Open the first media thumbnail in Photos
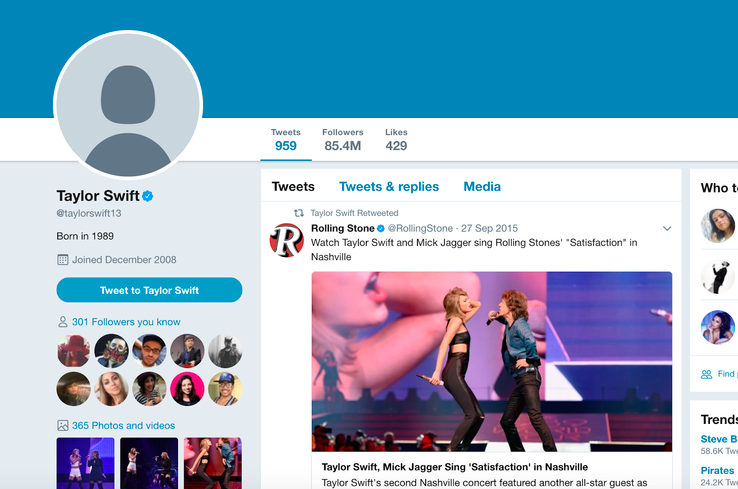This screenshot has height=489, width=738. (x=85, y=463)
